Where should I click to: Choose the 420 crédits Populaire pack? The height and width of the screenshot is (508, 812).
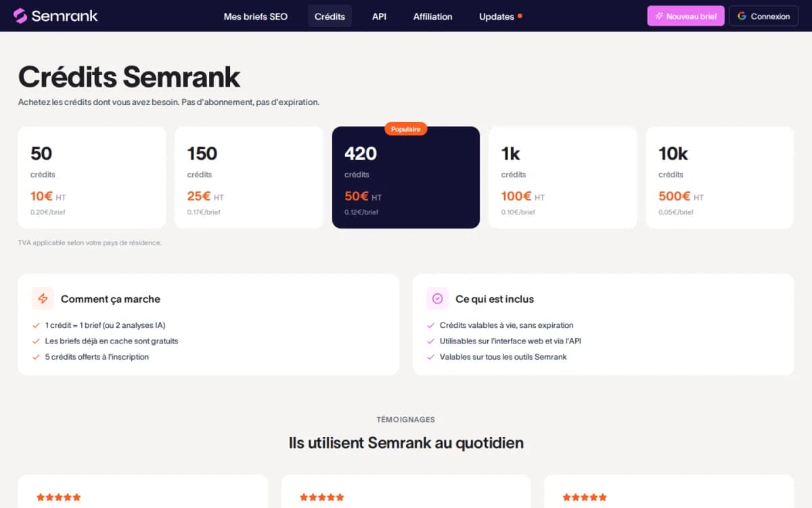coord(406,177)
